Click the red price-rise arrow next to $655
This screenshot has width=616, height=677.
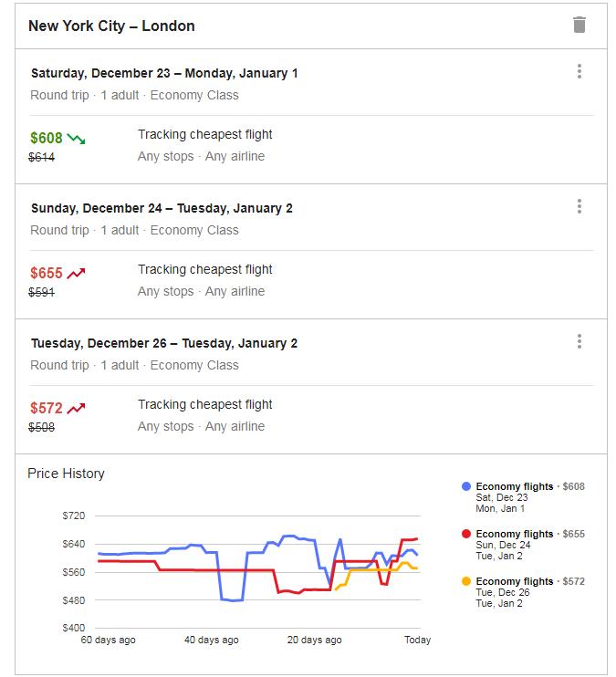coord(77,274)
